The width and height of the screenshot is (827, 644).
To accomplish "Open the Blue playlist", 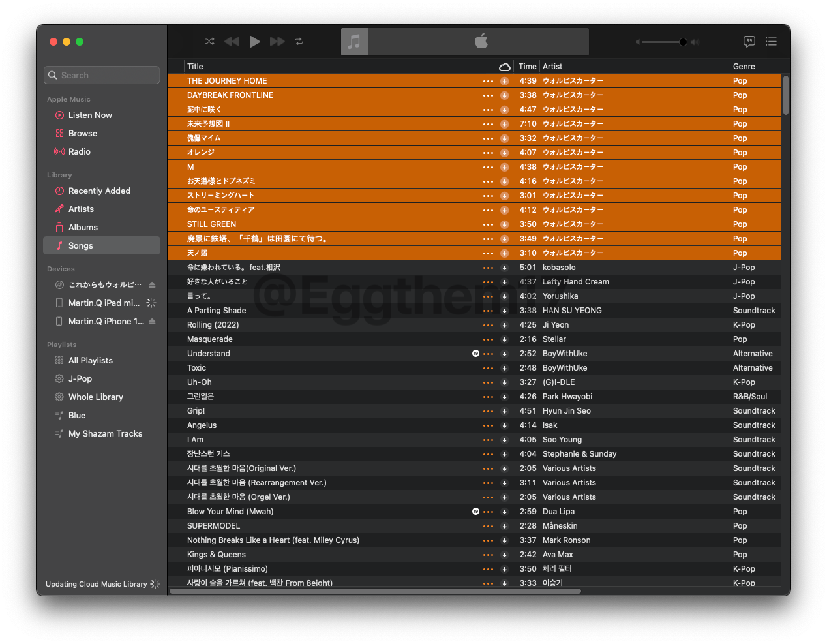I will pyautogui.click(x=77, y=415).
